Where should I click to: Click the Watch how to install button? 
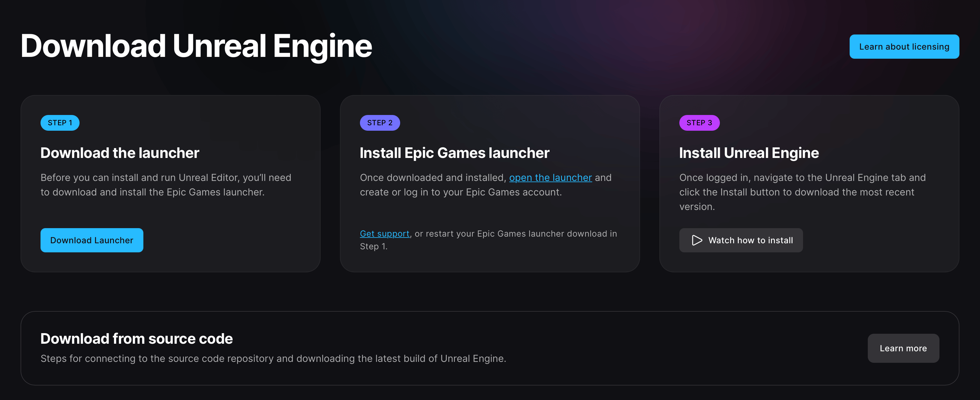[x=741, y=240]
